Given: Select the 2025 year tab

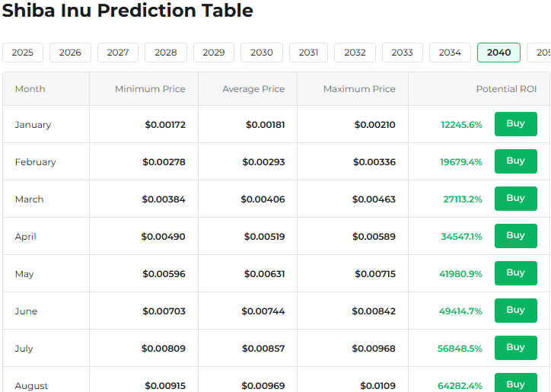Looking at the screenshot, I should (x=23, y=53).
